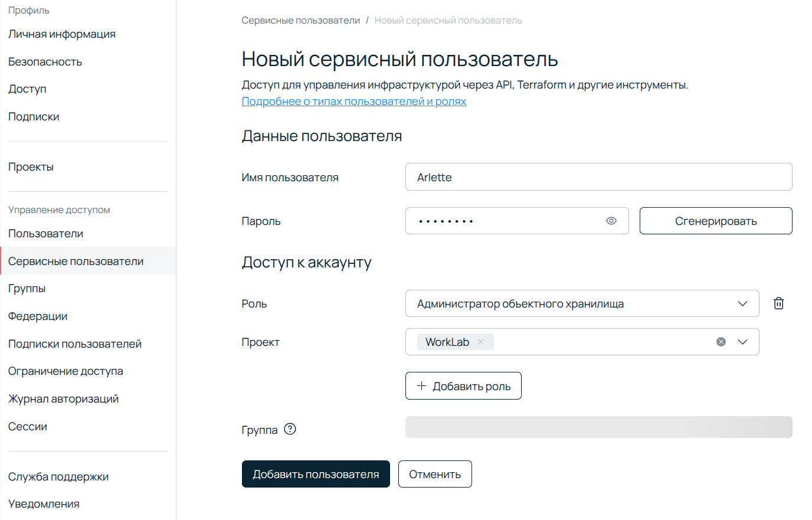Click the Новый сервисный пользователь breadcrumb text
Image resolution: width=812 pixels, height=520 pixels.
tap(448, 21)
